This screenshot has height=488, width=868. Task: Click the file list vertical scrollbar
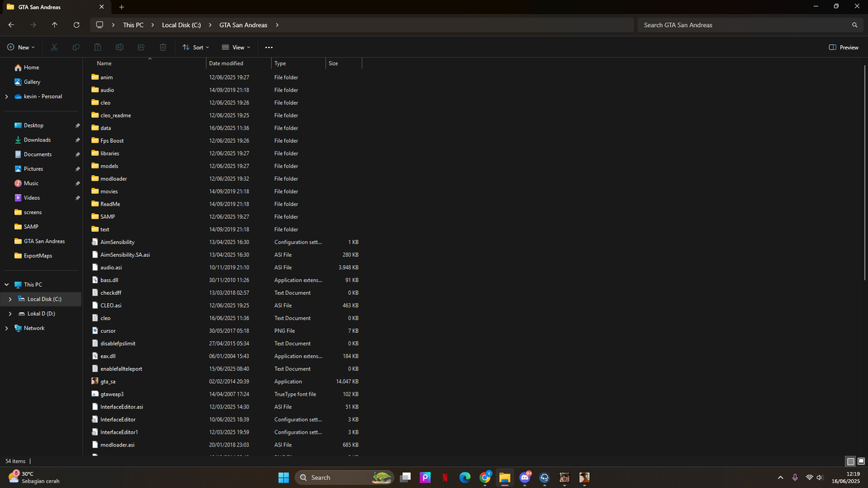point(865,173)
